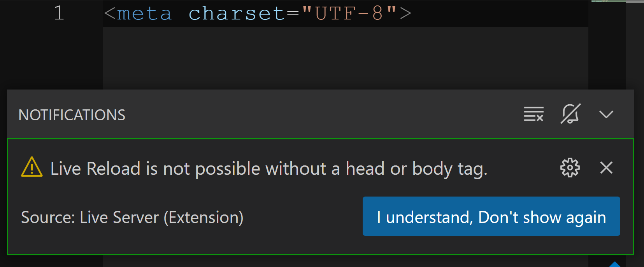Click the "Source: Live Server (Extension)" label

132,217
